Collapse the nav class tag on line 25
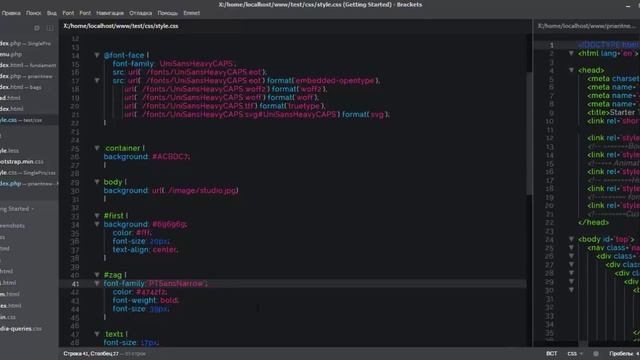Viewport: 640px width, 360px height. [571, 248]
